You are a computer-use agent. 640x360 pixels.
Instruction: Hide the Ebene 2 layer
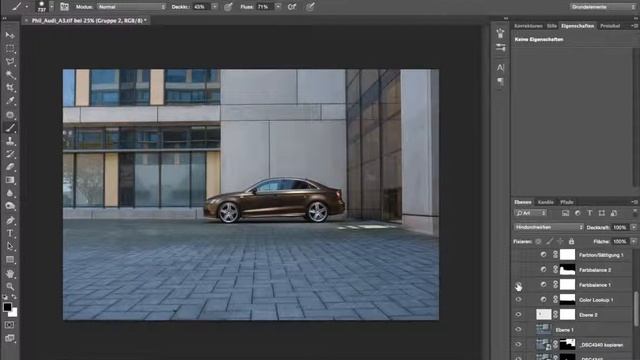[x=518, y=315]
